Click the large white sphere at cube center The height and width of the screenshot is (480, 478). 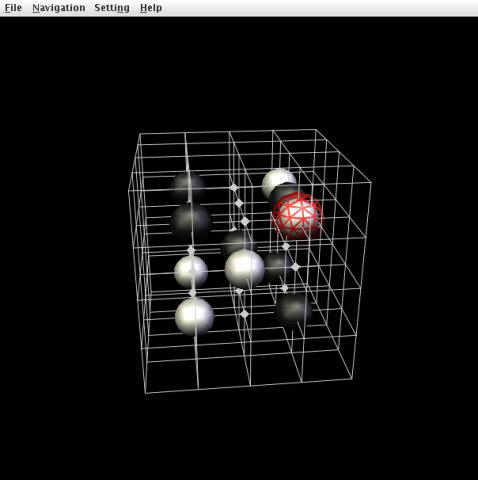[x=245, y=269]
